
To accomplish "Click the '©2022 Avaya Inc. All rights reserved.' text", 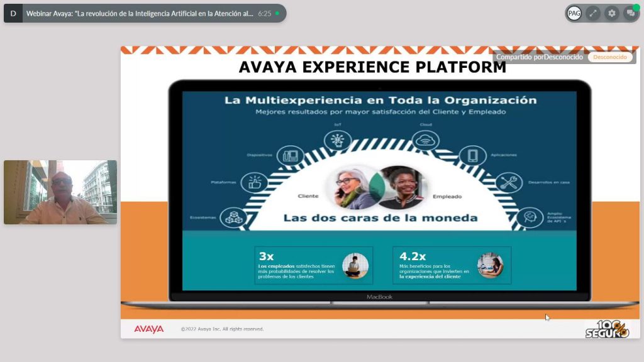I will (x=222, y=329).
